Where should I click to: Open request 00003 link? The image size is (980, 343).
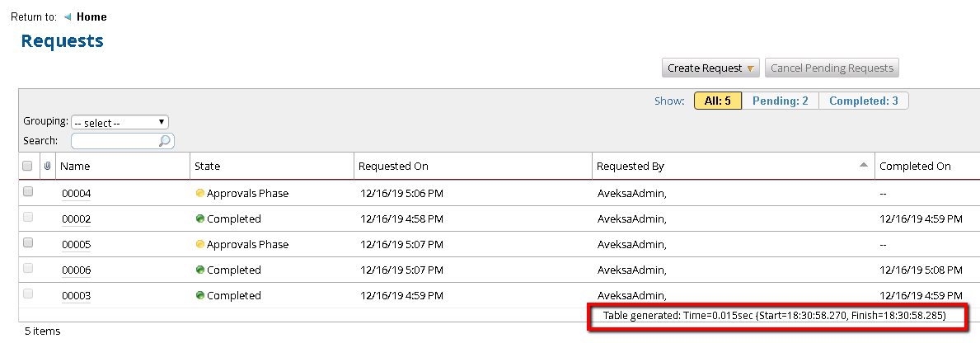pos(77,295)
